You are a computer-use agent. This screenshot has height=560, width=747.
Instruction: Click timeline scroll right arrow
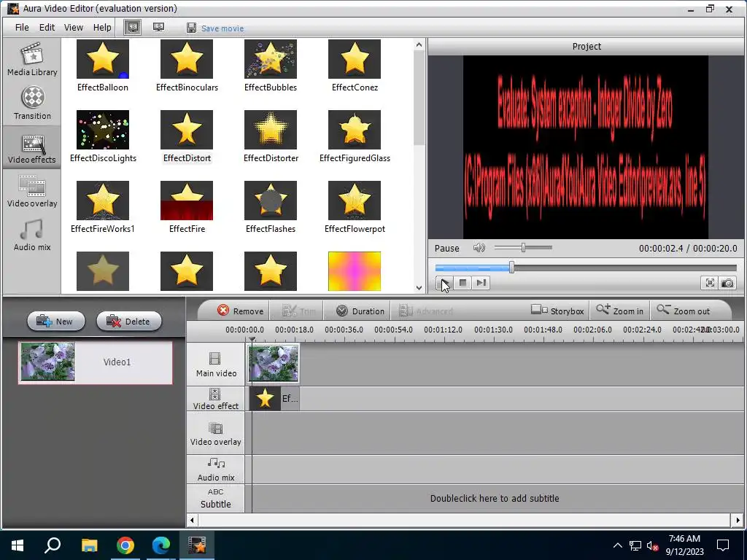(x=738, y=520)
